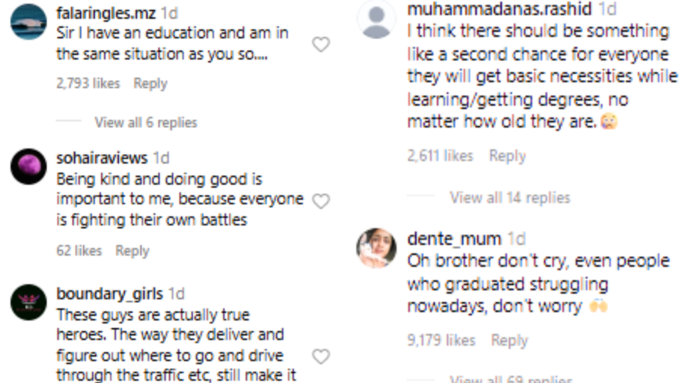The width and height of the screenshot is (680, 383).
Task: Open the 9,179 likes list
Action: [441, 340]
